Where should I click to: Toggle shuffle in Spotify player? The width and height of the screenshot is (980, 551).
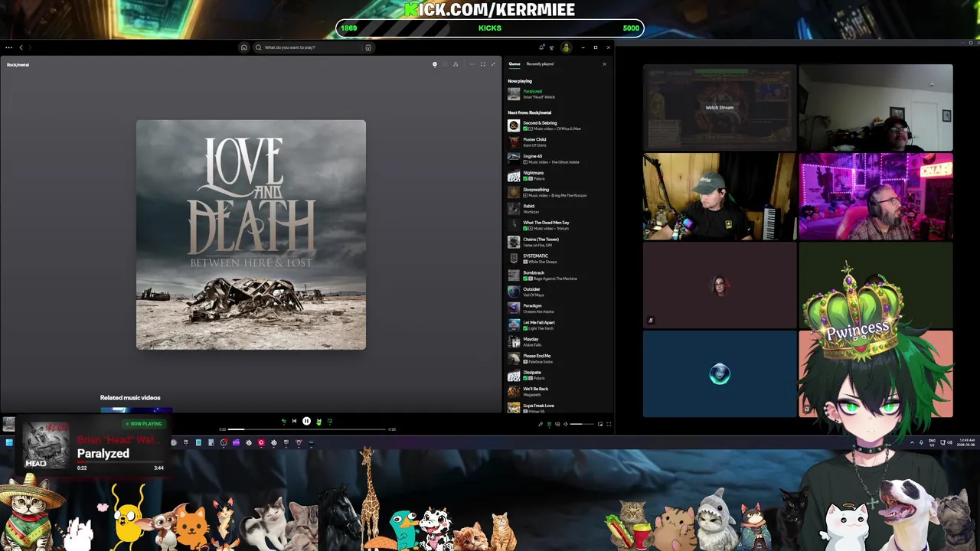pos(283,421)
